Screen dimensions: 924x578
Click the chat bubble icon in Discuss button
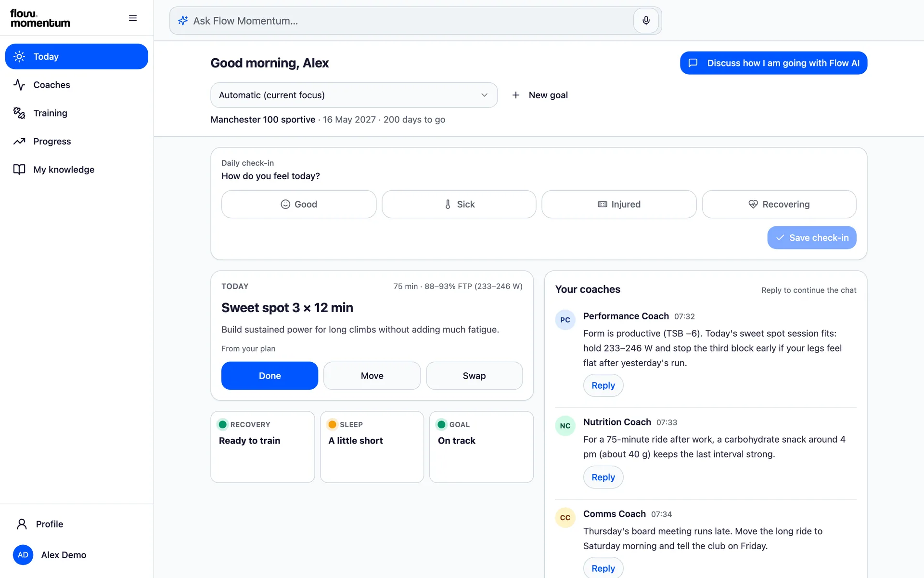(693, 63)
